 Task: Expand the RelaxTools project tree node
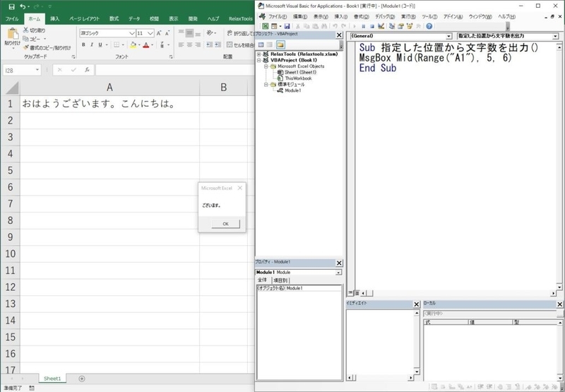pyautogui.click(x=258, y=54)
